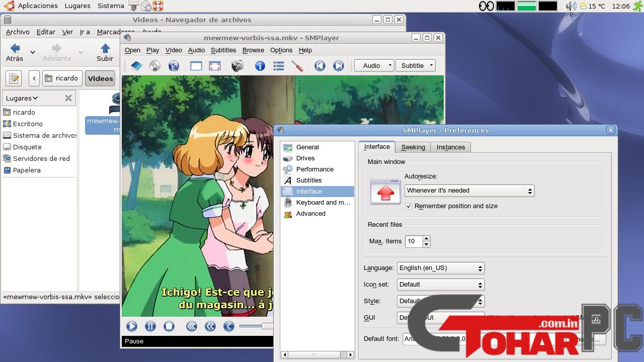Toggle Remember position and size checkbox
This screenshot has height=362, width=644.
(409, 206)
